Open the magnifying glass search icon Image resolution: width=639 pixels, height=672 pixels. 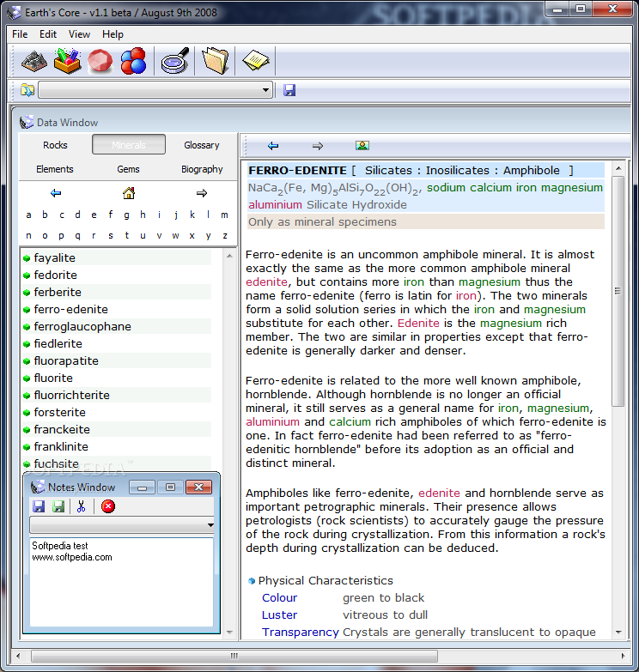point(175,60)
